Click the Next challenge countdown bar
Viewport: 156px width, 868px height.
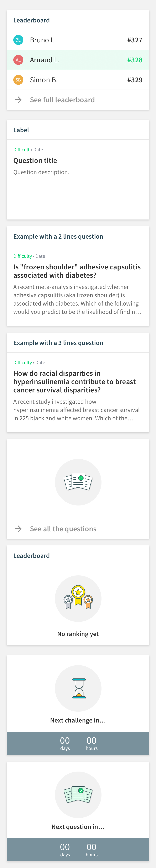coord(78,743)
